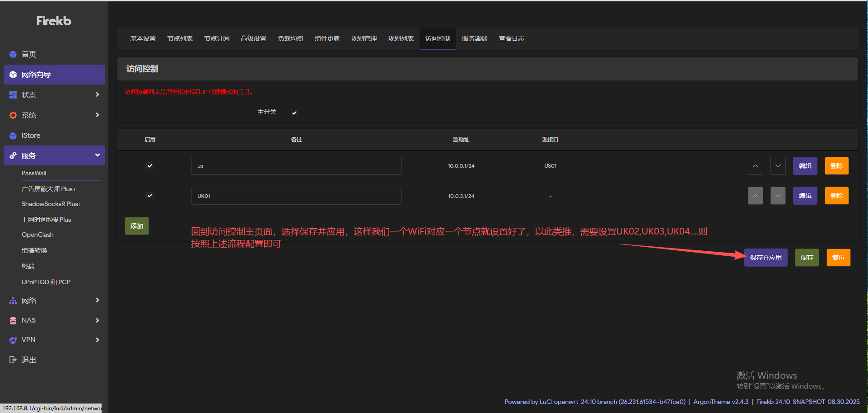The height and width of the screenshot is (413, 868).
Task: Move the us rule up with arrow
Action: (755, 166)
